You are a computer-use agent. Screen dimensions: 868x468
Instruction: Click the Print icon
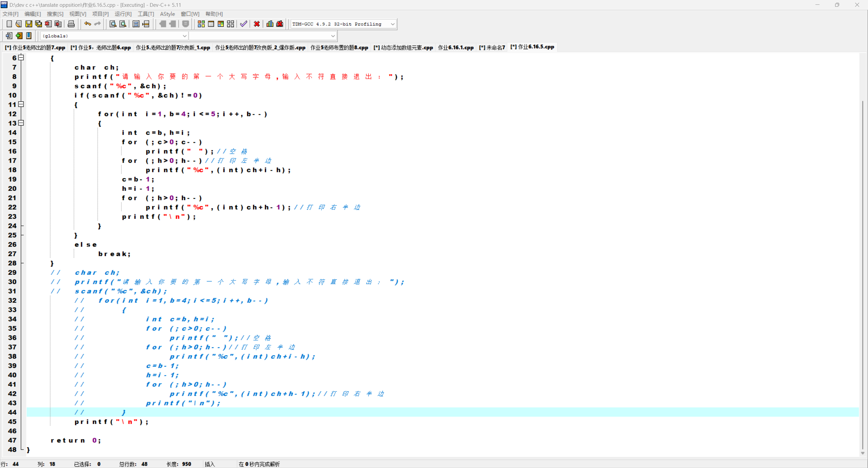point(71,24)
